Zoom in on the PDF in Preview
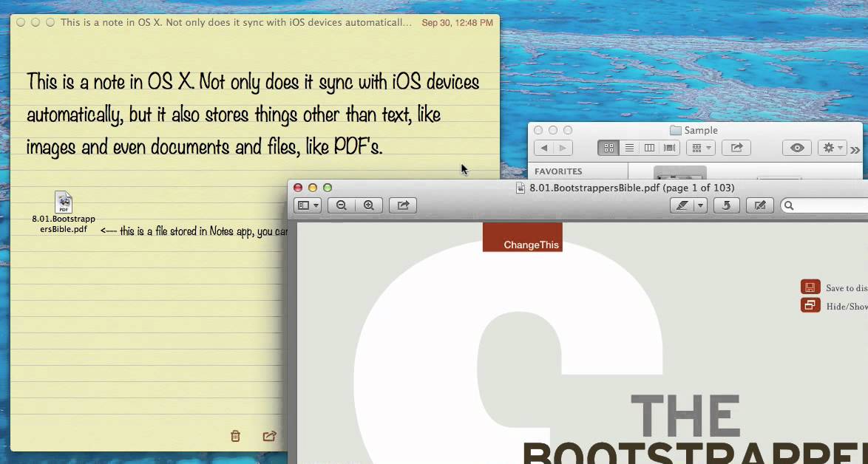 (x=369, y=205)
